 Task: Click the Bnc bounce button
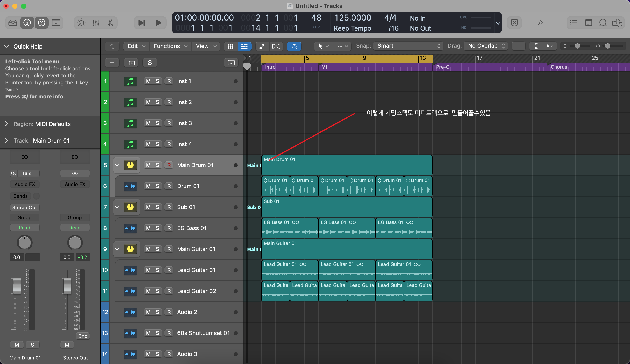pyautogui.click(x=83, y=336)
